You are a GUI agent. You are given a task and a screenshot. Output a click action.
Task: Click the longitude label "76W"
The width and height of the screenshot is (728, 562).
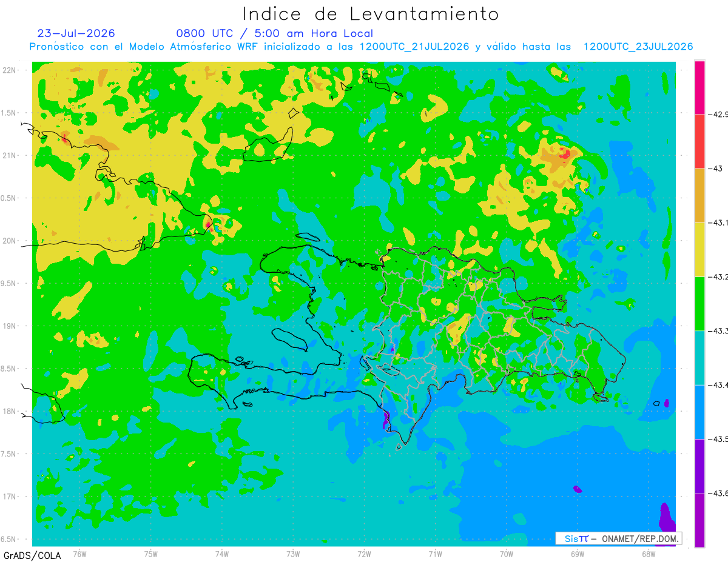click(79, 554)
